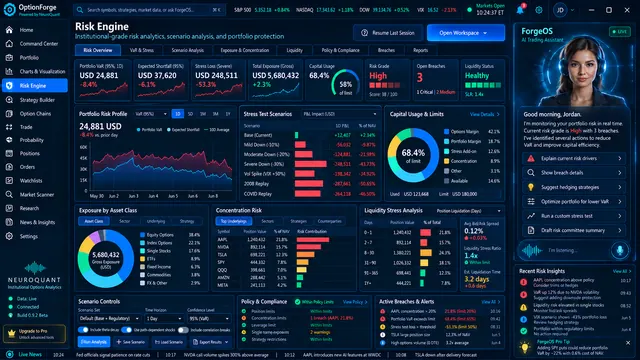Open the JD user avatar
The width and height of the screenshot is (640, 360).
click(560, 10)
